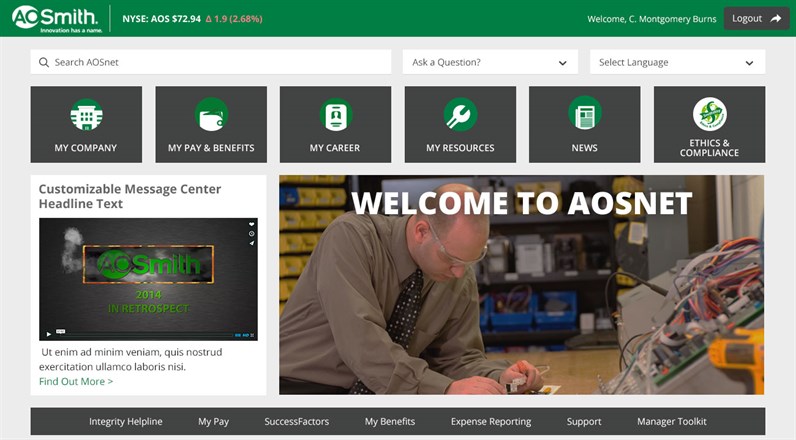Screen dimensions: 796x440
Task: Open Support in bottom menu
Action: pyautogui.click(x=584, y=421)
